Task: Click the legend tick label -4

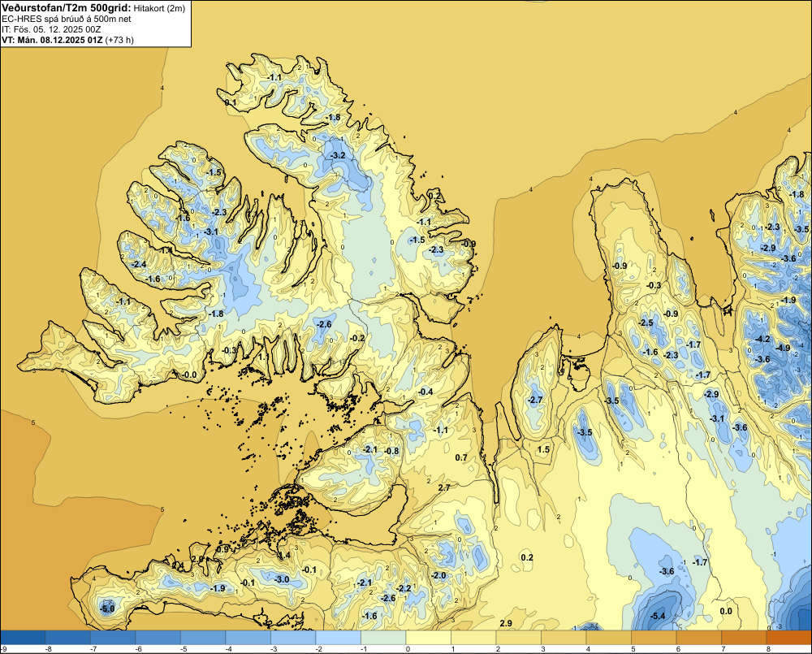Action: 228,649
